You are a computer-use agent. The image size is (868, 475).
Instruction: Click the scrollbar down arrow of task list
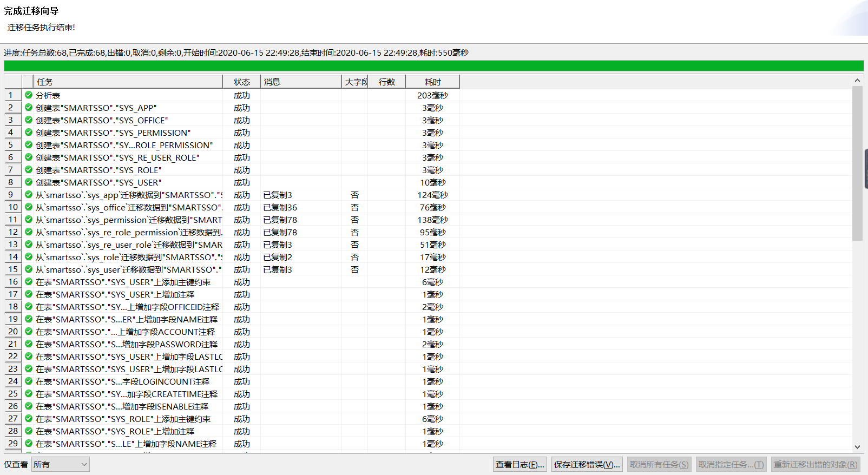tap(857, 447)
